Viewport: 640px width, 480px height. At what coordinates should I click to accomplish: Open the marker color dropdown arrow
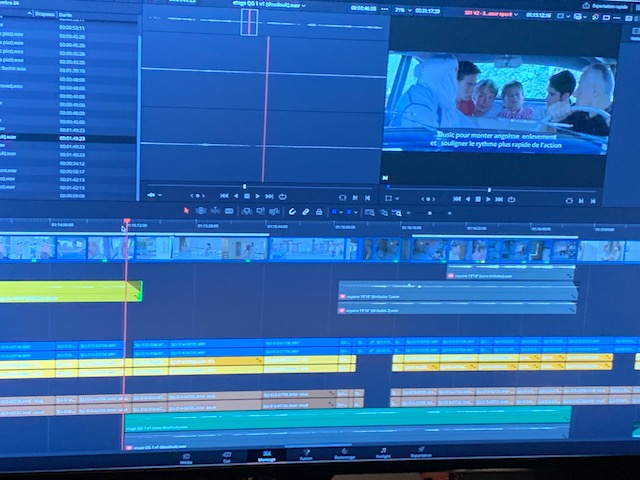pyautogui.click(x=356, y=213)
